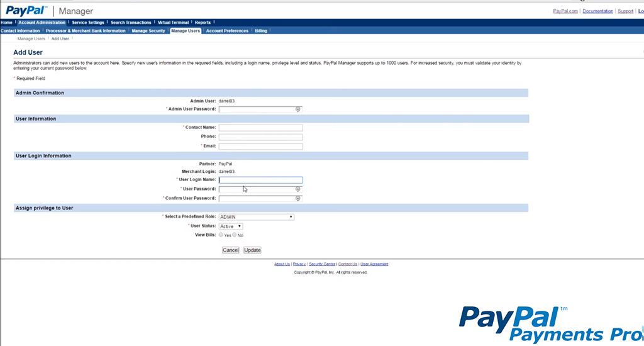Screen dimensions: 644x346
Task: Click the Admin User value darrel03
Action: coord(226,101)
